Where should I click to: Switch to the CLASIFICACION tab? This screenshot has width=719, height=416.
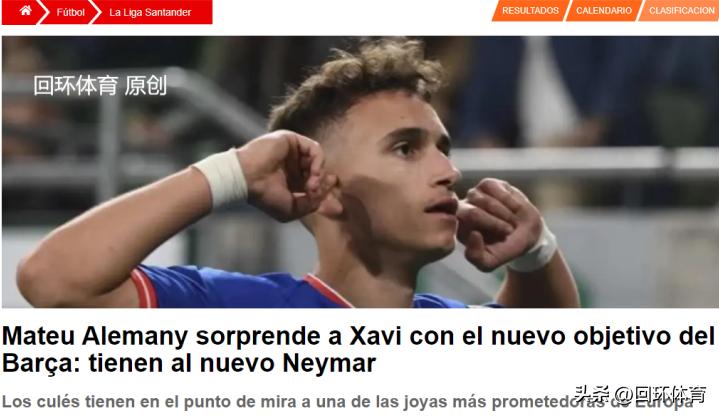680,11
